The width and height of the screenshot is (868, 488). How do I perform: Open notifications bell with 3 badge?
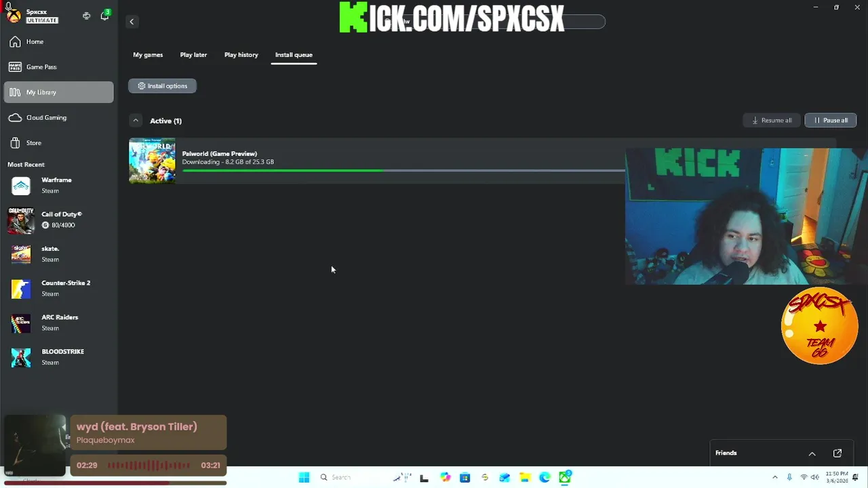click(x=104, y=16)
